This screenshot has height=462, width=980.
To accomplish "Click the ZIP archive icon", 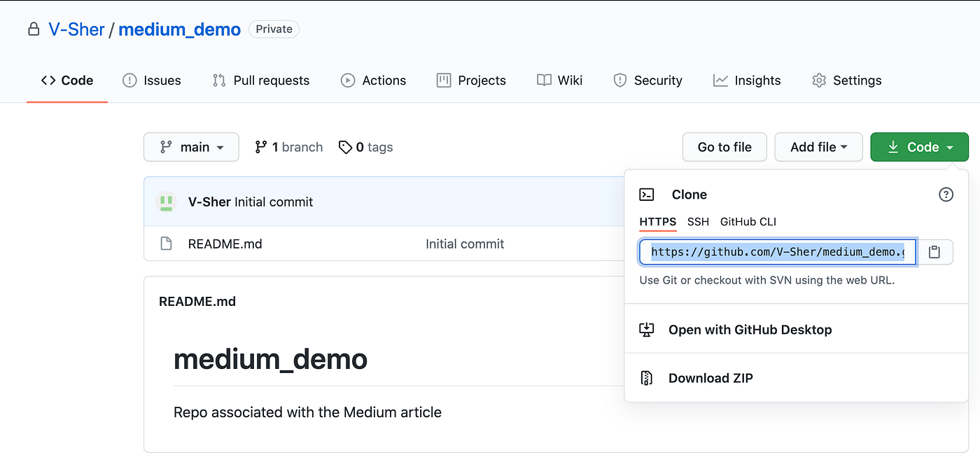I will [647, 378].
